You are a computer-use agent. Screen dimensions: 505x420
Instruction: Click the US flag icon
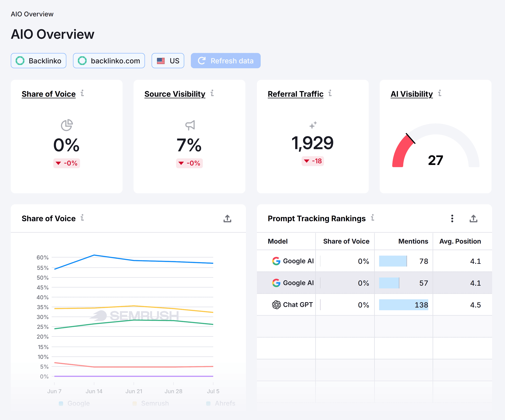[x=161, y=61]
